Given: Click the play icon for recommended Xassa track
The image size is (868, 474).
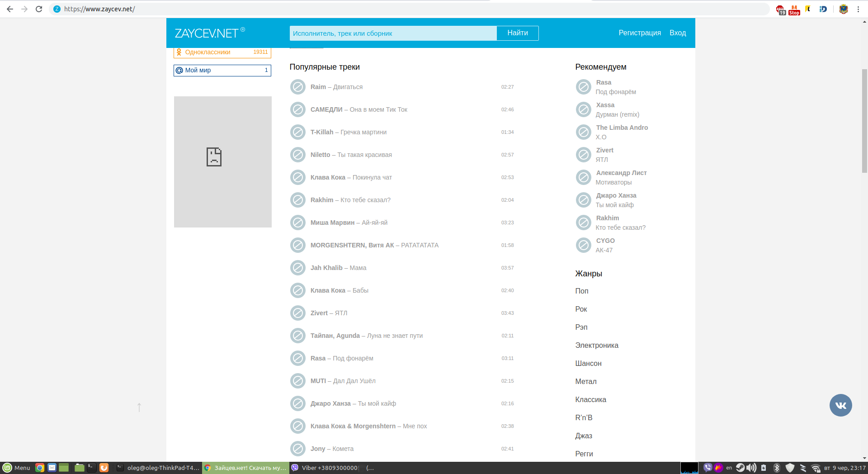Looking at the screenshot, I should click(583, 109).
